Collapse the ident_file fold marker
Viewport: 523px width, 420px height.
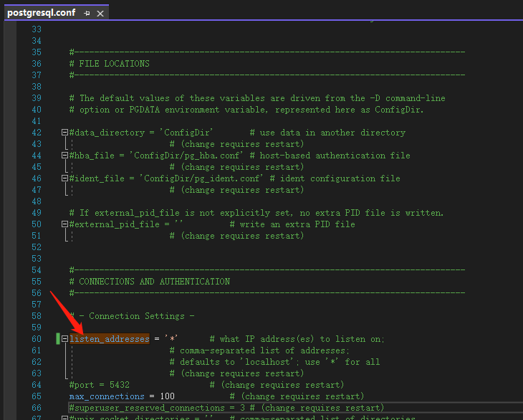point(64,178)
